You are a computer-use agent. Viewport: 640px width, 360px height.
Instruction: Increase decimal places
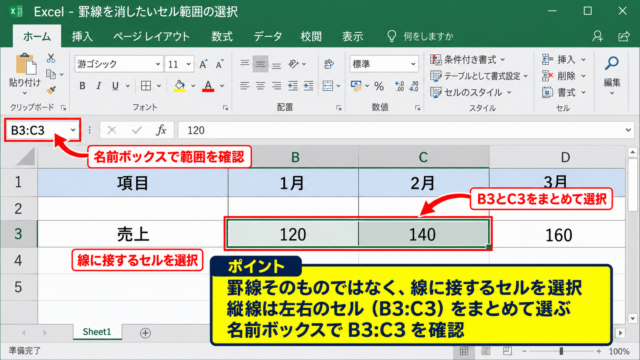[x=399, y=86]
